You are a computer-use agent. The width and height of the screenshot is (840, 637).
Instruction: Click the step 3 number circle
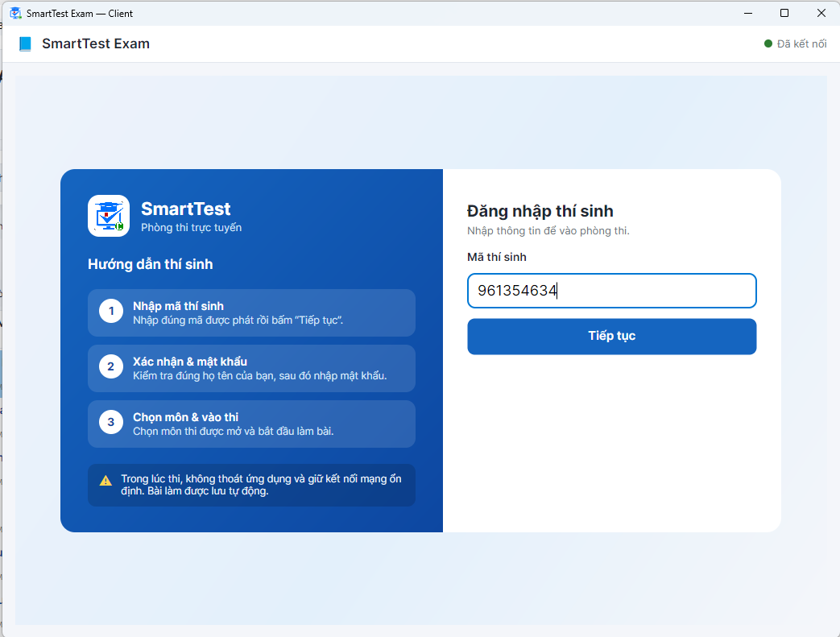111,422
